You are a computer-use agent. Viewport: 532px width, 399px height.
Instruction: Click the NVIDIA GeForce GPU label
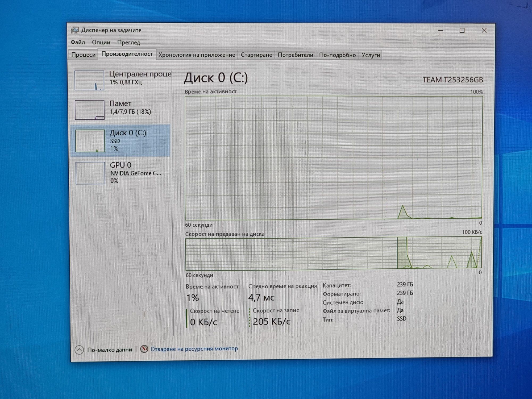pos(136,173)
